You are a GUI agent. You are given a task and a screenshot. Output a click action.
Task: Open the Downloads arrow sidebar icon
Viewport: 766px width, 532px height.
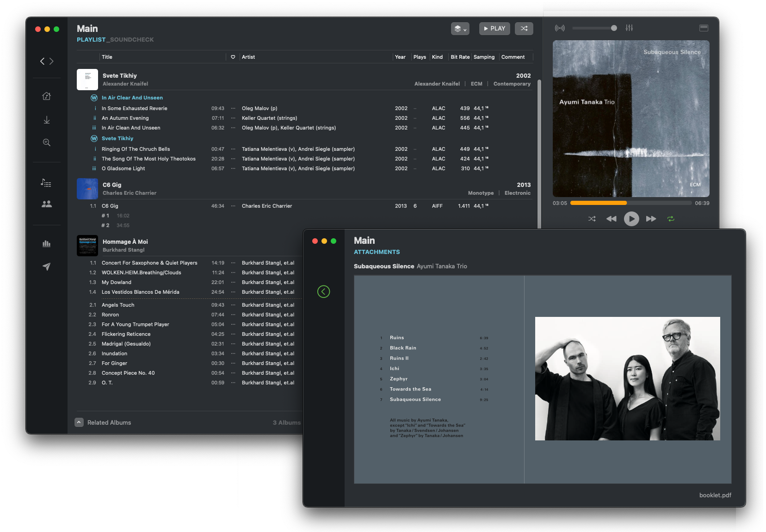coord(46,120)
